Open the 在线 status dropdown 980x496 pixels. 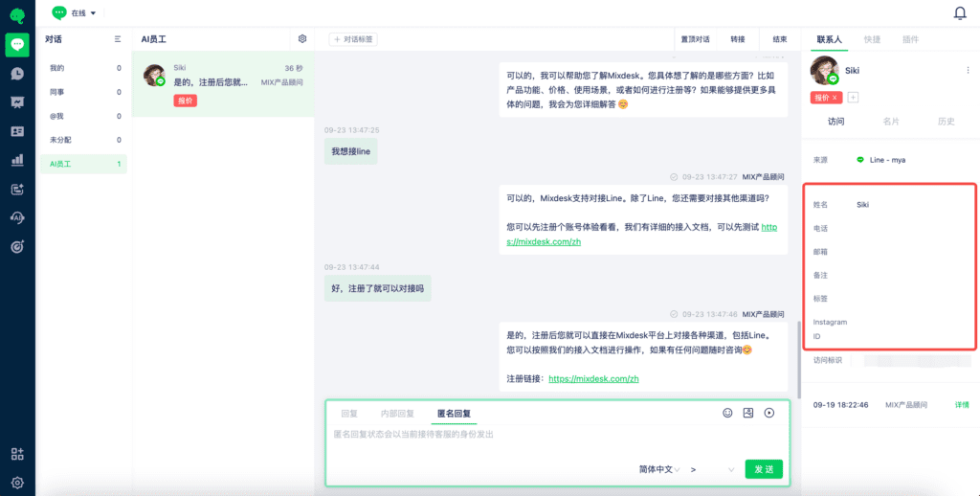75,12
